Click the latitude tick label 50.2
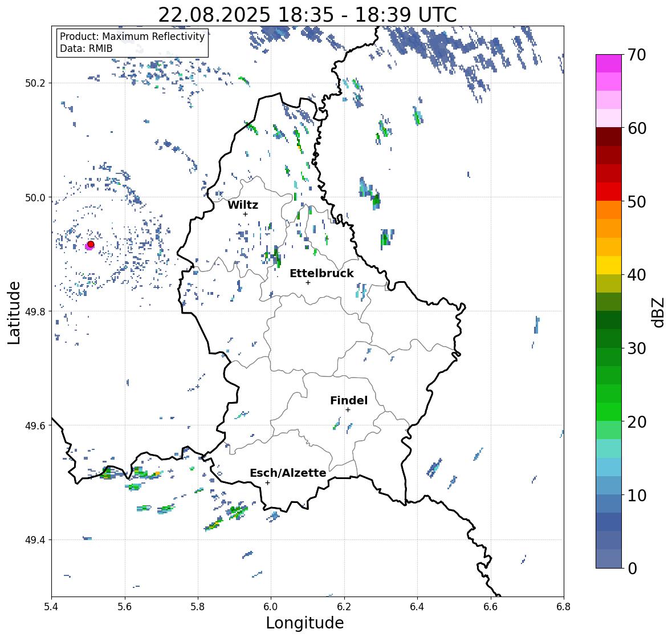This screenshot has width=672, height=637. pyautogui.click(x=35, y=83)
